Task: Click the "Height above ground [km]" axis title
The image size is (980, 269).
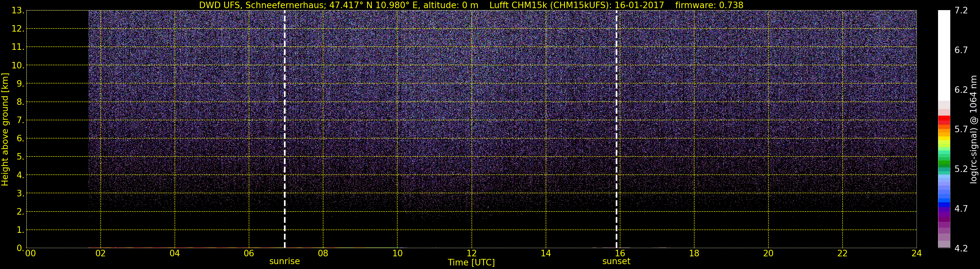Action: (x=5, y=130)
